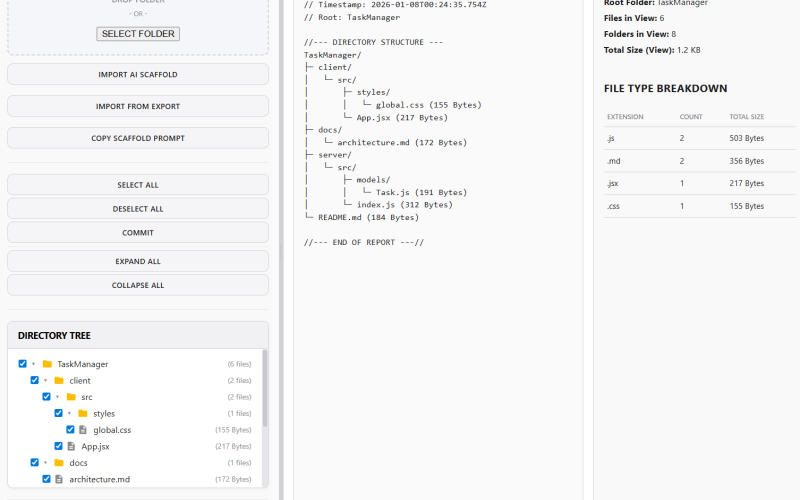This screenshot has height=500, width=800.
Task: Click the Total Size column header
Action: point(746,117)
